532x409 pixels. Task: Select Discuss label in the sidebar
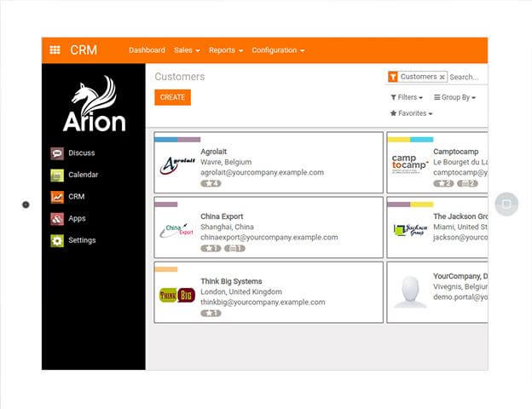(82, 153)
